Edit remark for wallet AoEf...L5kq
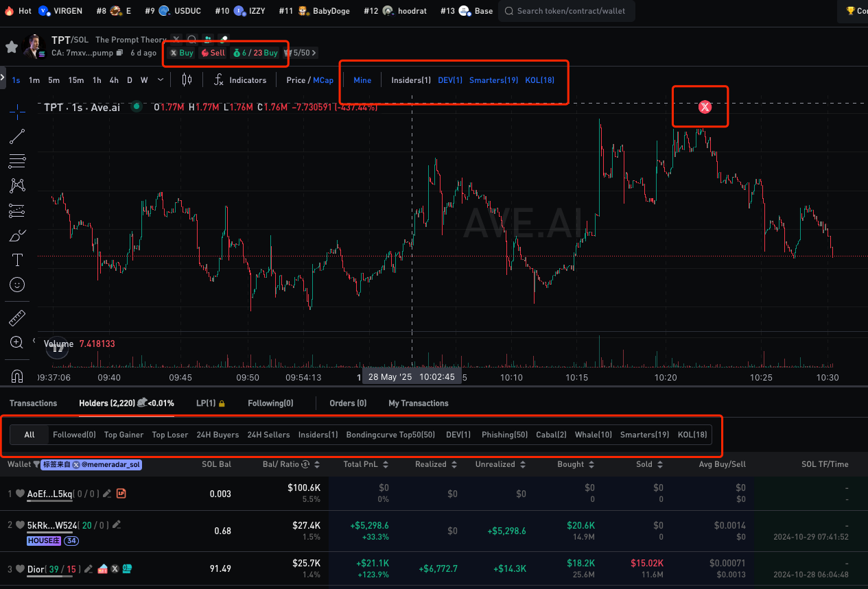The height and width of the screenshot is (589, 868). [107, 494]
